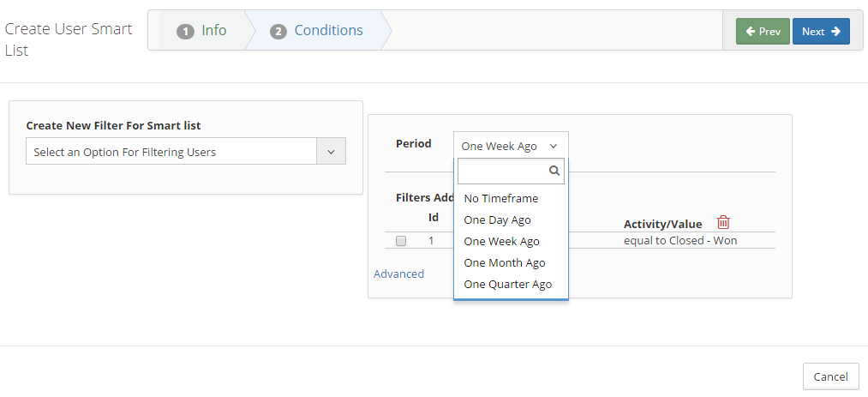
Task: Click the search magnifier icon in dropdown
Action: point(554,171)
